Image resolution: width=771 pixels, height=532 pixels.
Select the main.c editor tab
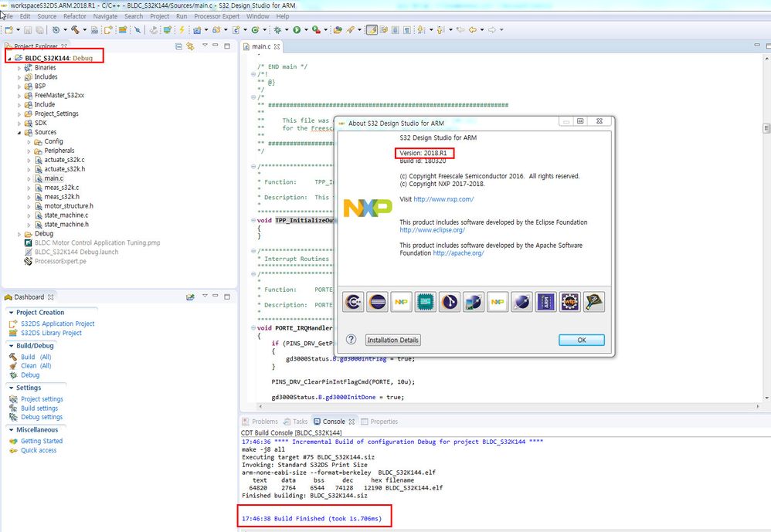tap(261, 46)
